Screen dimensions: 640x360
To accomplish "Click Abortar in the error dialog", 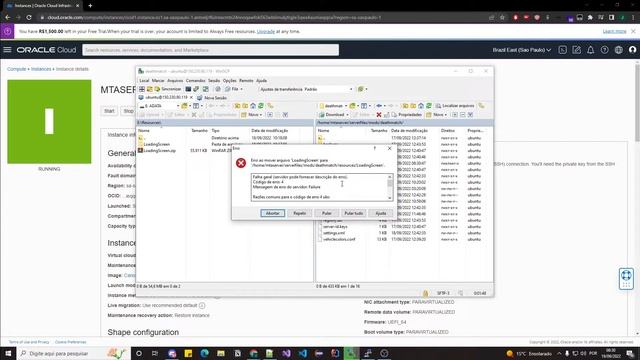I will [x=273, y=213].
